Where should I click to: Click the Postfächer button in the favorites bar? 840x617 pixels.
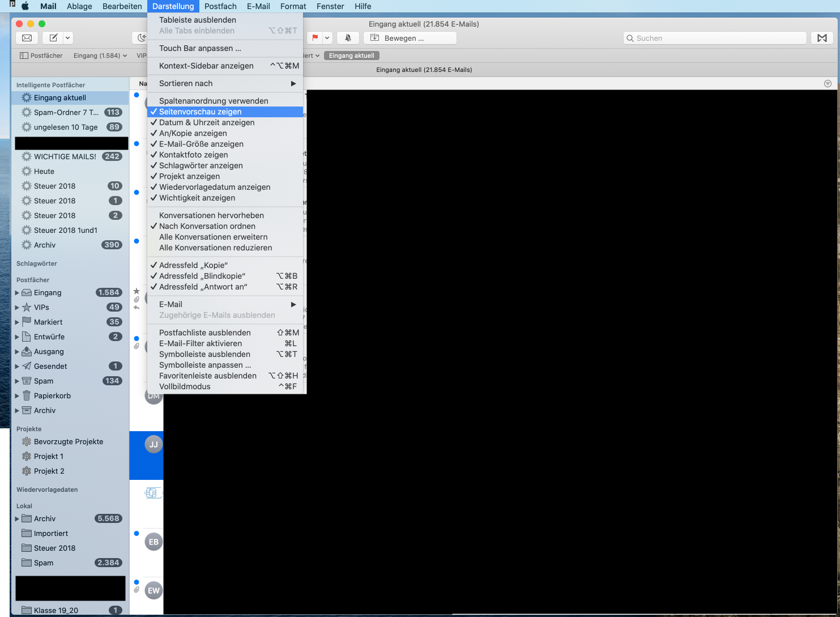(41, 56)
